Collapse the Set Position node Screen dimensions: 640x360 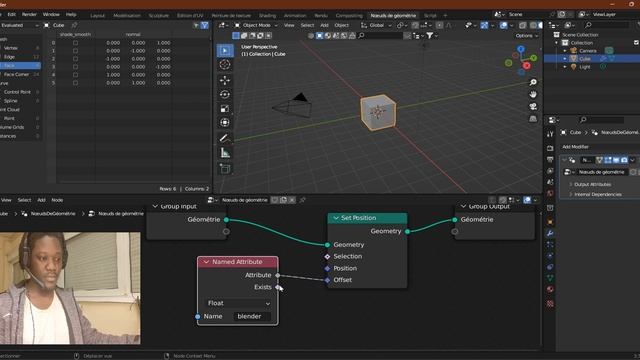coord(336,218)
